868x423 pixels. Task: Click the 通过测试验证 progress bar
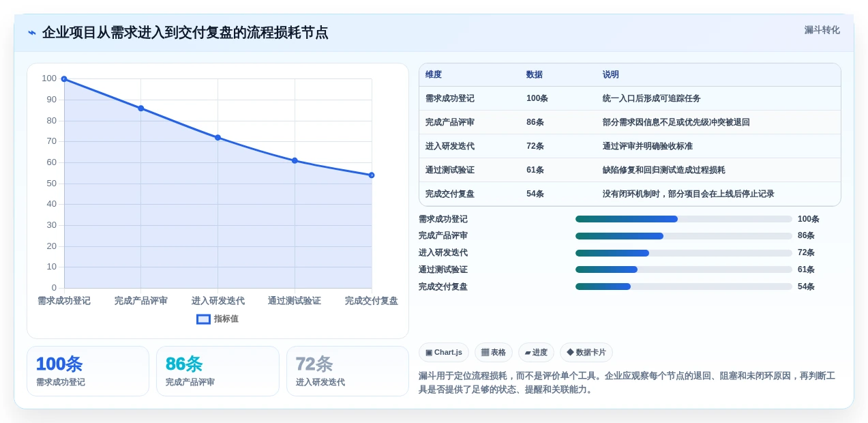(684, 269)
